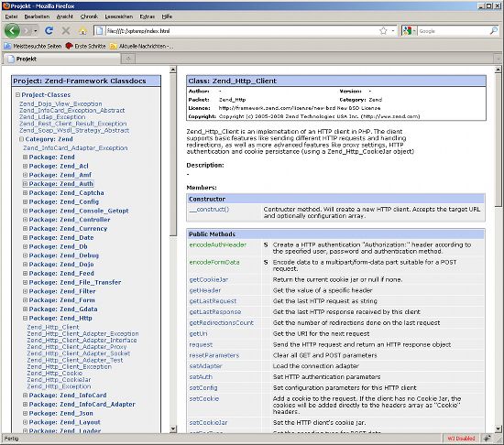504x445 pixels.
Task: Click the WJ Disabled status bar indicator
Action: click(x=461, y=439)
